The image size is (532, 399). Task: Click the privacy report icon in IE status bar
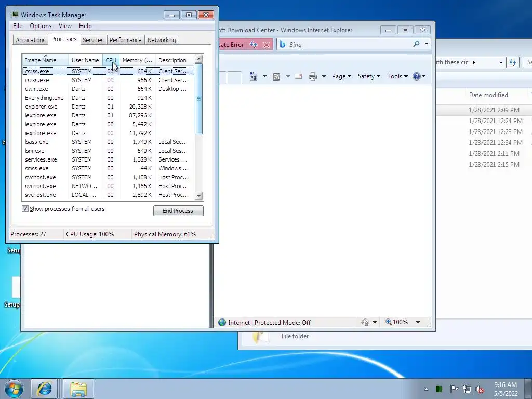pos(365,322)
